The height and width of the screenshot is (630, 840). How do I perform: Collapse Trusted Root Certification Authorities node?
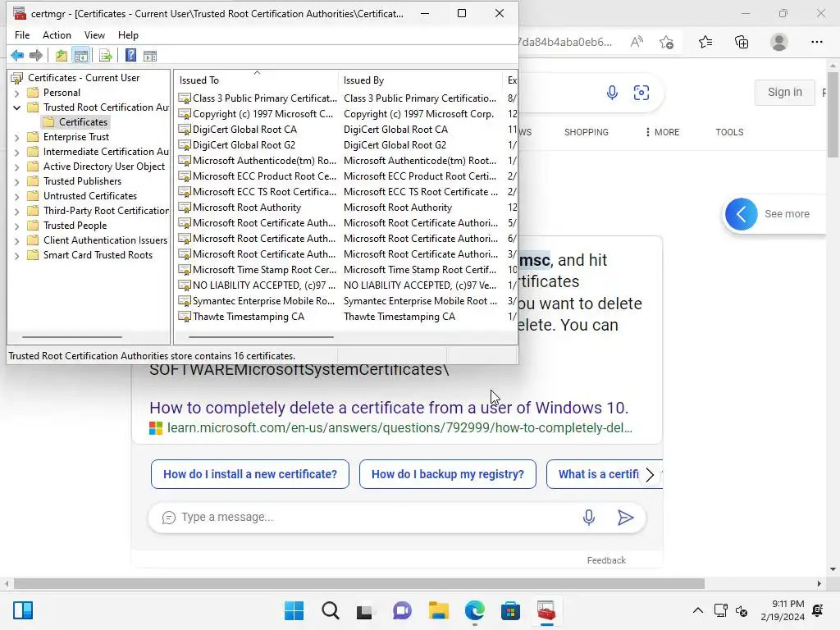coord(16,107)
